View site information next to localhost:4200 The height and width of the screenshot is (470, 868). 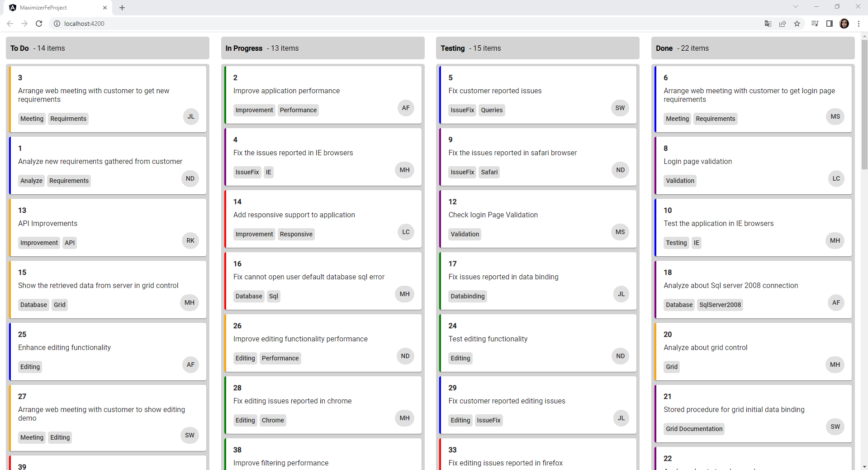[x=57, y=24]
